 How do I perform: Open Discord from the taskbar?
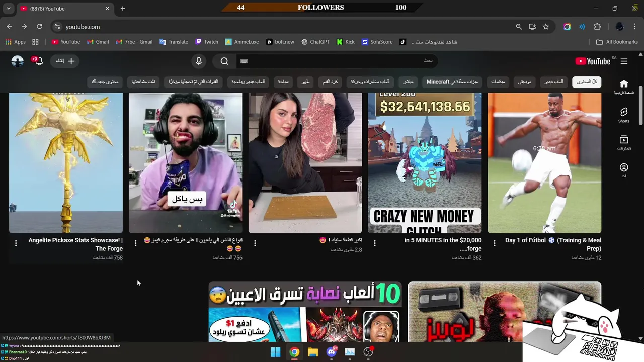pyautogui.click(x=332, y=352)
